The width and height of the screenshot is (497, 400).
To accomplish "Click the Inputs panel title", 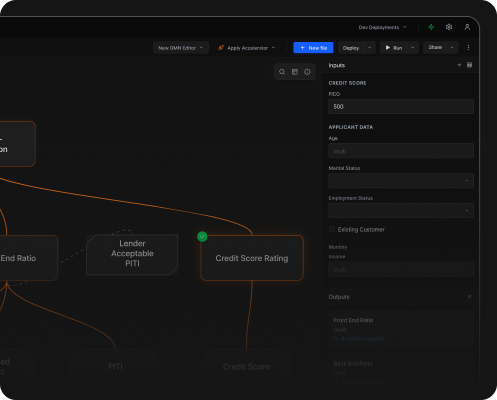I will tap(337, 65).
